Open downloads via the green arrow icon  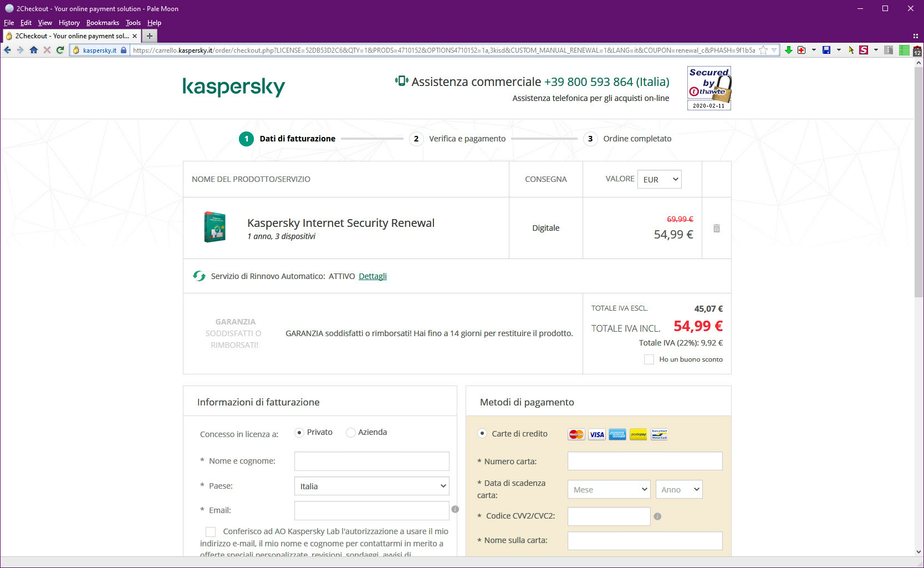click(789, 50)
